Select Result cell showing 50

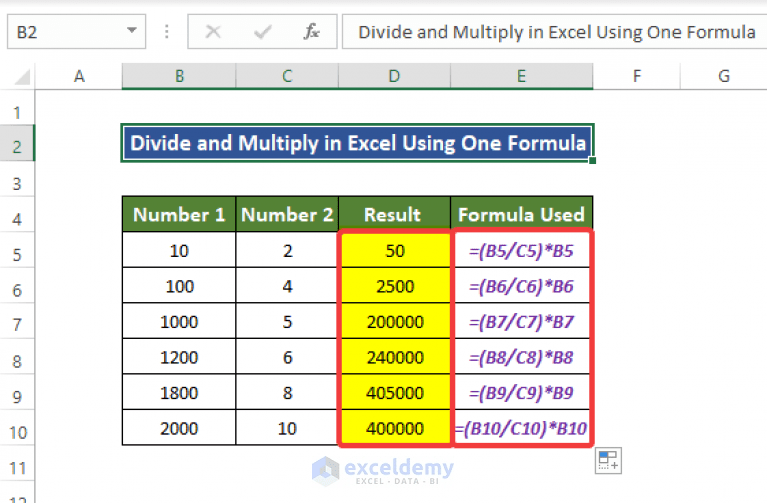[x=394, y=250]
